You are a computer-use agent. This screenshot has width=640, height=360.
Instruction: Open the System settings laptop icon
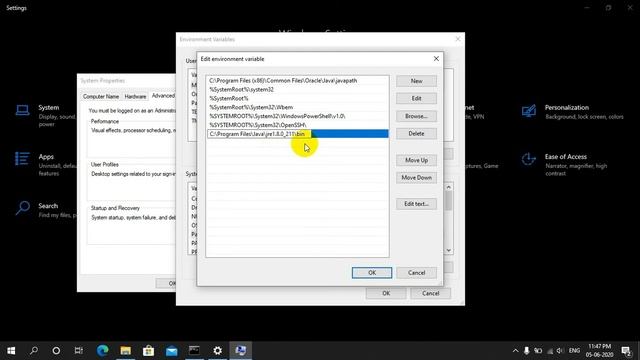(x=22, y=110)
